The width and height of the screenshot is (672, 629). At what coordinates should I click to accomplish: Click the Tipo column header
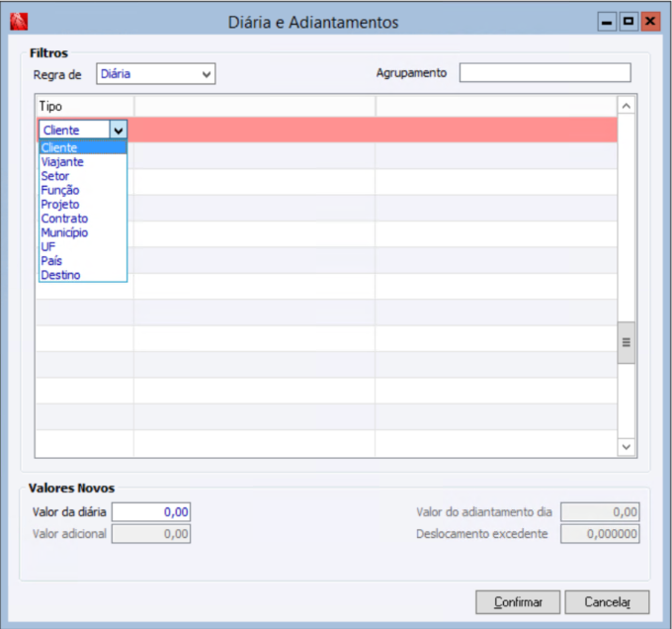pyautogui.click(x=84, y=107)
